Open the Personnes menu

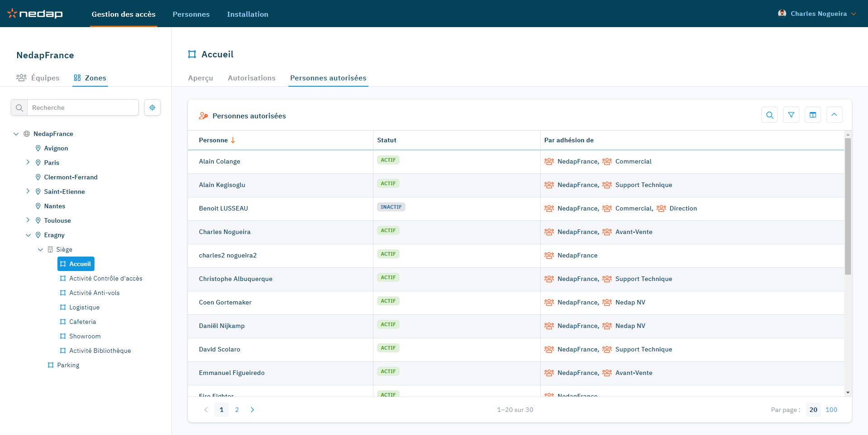tap(191, 14)
